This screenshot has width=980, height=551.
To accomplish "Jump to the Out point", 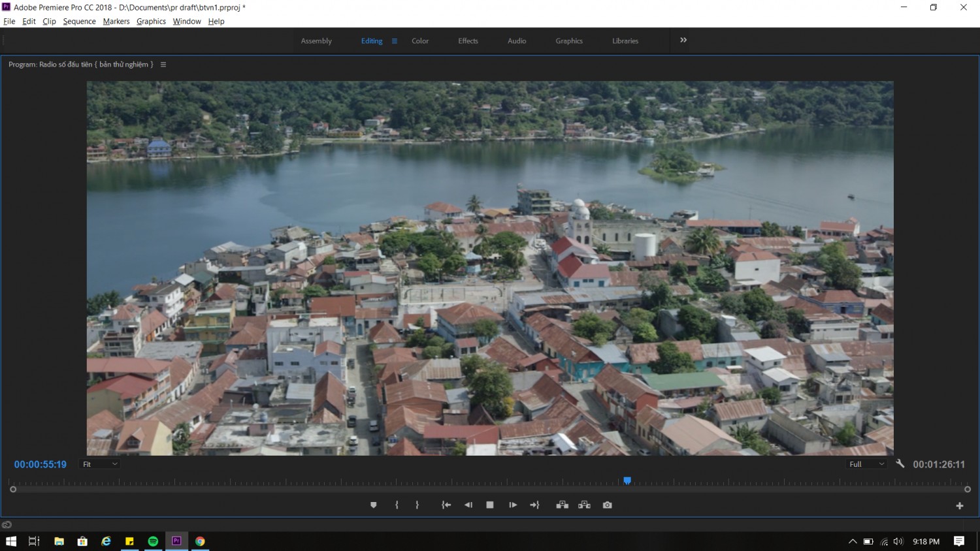I will [x=534, y=505].
